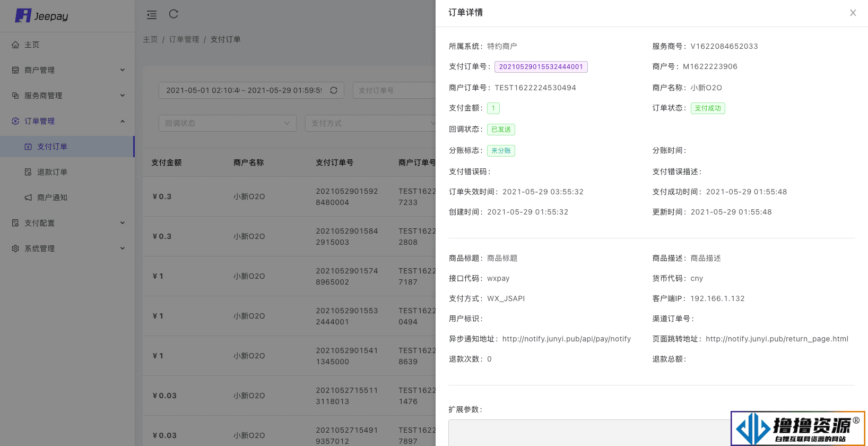Open the date range picker field
Viewport: 868px width, 446px height.
tap(251, 90)
